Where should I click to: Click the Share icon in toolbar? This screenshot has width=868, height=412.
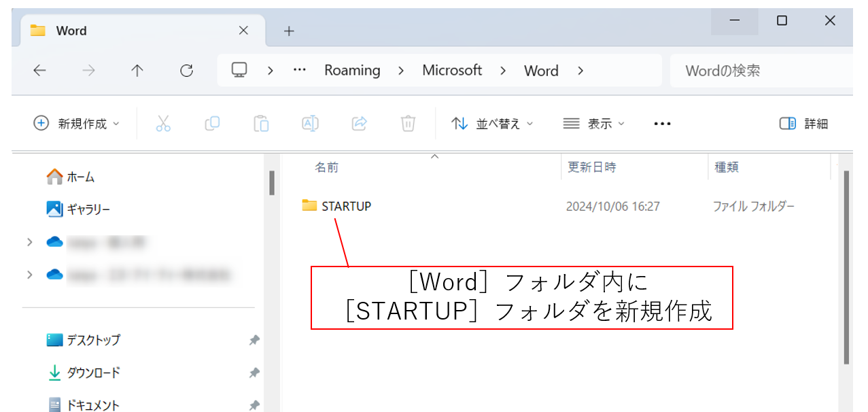(359, 123)
